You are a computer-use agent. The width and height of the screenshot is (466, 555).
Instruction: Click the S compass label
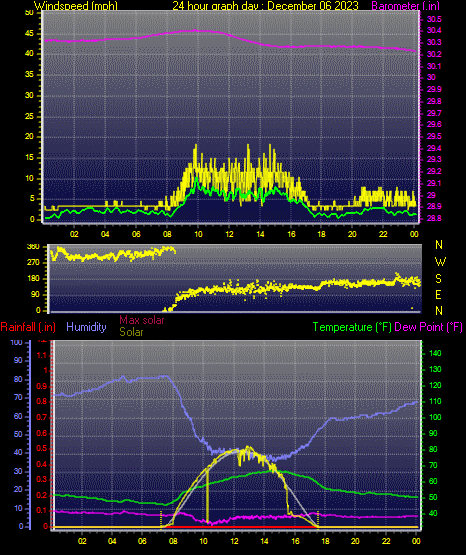[438, 279]
